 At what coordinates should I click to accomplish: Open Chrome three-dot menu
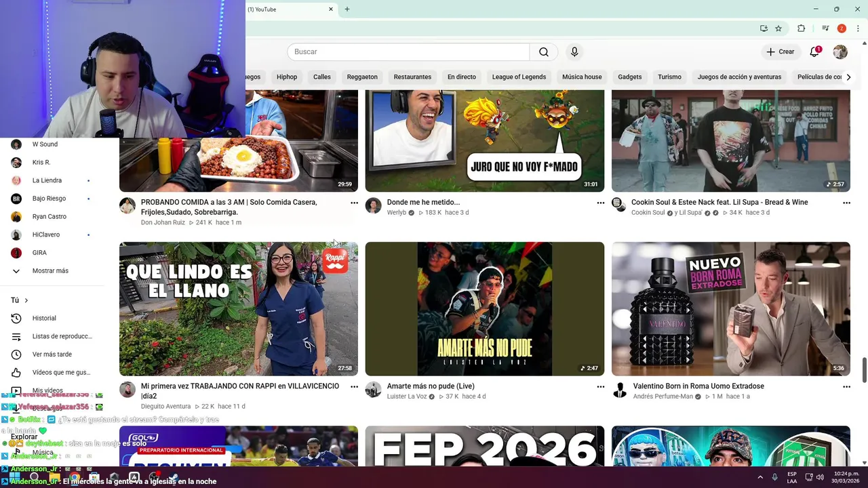coord(858,28)
